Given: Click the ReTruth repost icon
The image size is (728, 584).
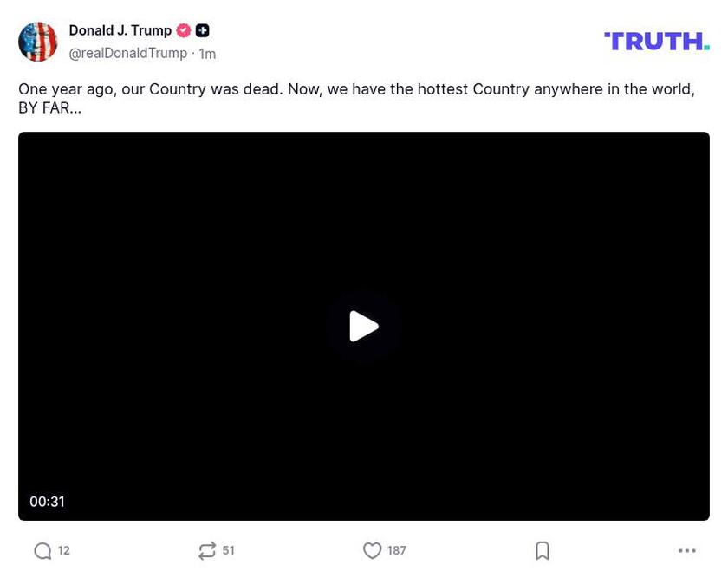Looking at the screenshot, I should [x=207, y=550].
